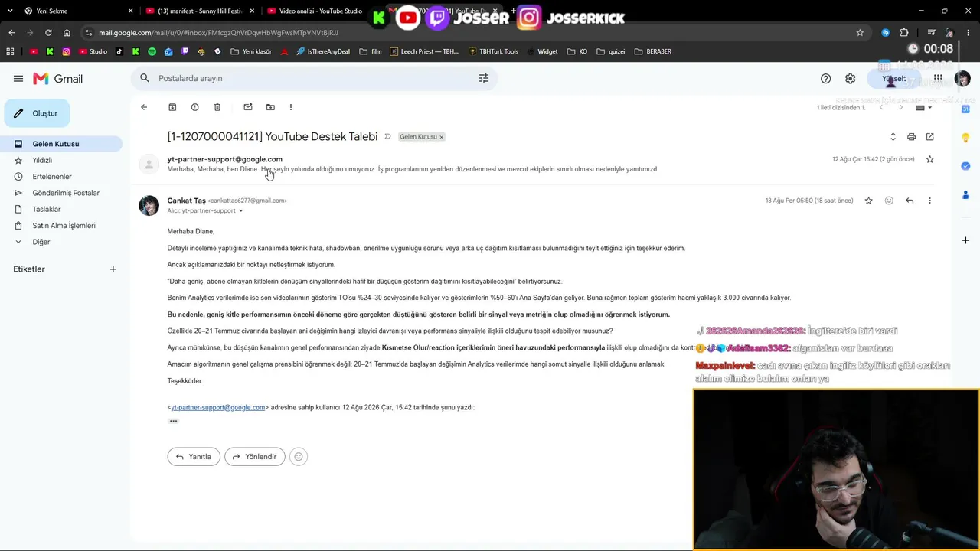Report this conversation as spam
Screen dimensions: 980x551
coord(194,107)
